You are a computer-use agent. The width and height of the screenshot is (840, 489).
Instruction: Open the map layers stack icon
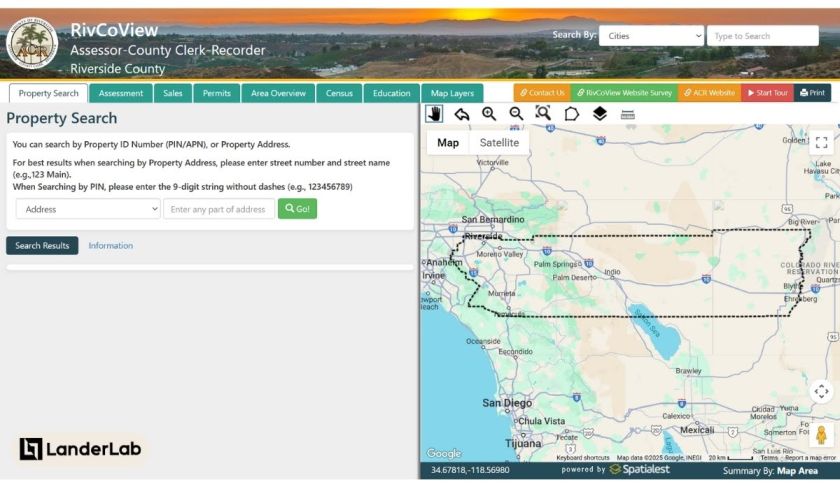point(599,114)
